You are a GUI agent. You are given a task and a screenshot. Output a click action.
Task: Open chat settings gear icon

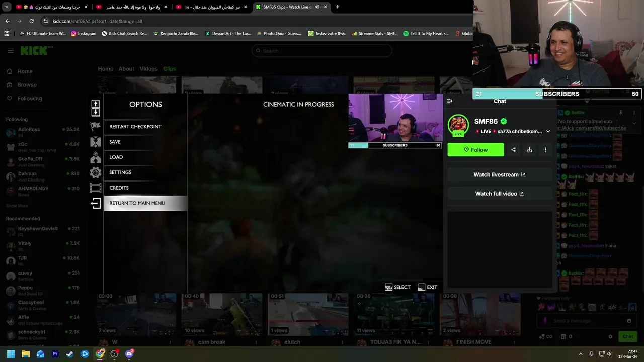[610, 337]
